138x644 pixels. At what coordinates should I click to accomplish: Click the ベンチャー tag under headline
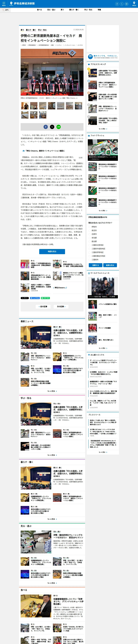tap(59, 45)
